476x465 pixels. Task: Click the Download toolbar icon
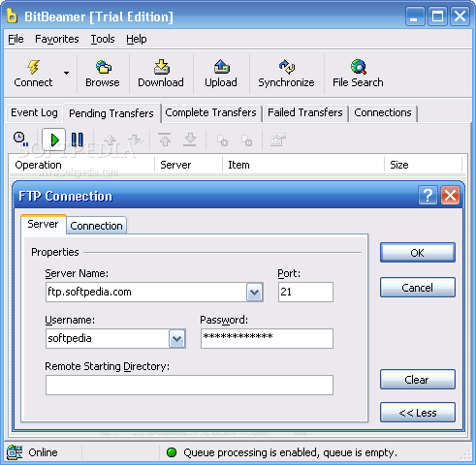(162, 67)
